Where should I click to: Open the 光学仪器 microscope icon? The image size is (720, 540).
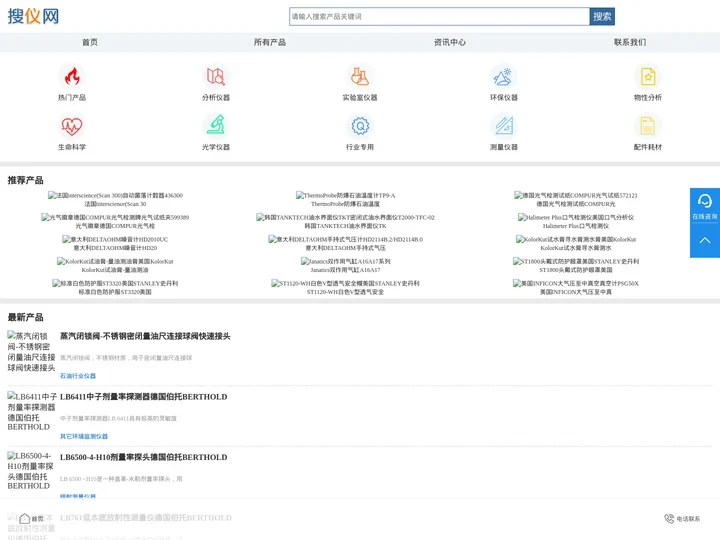[x=216, y=126]
